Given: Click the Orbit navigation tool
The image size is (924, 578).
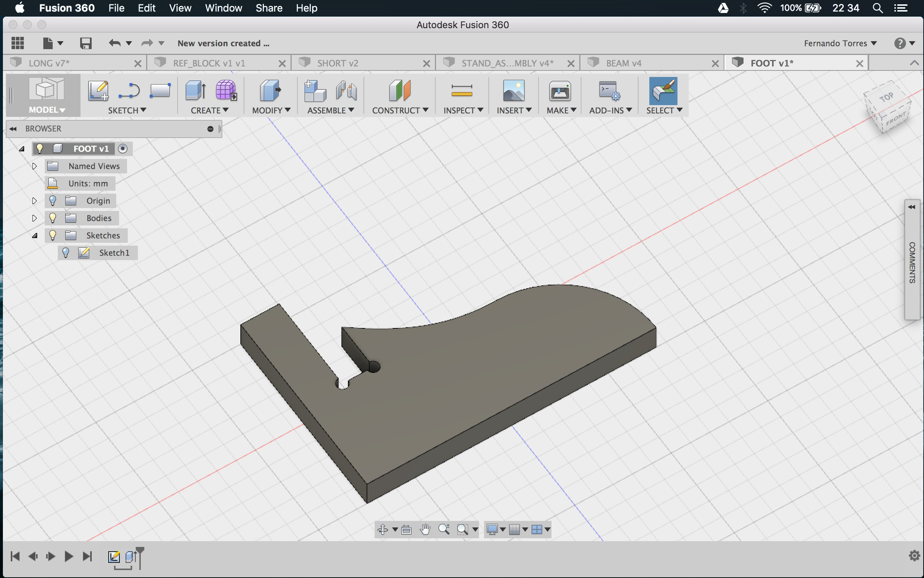Looking at the screenshot, I should [383, 530].
